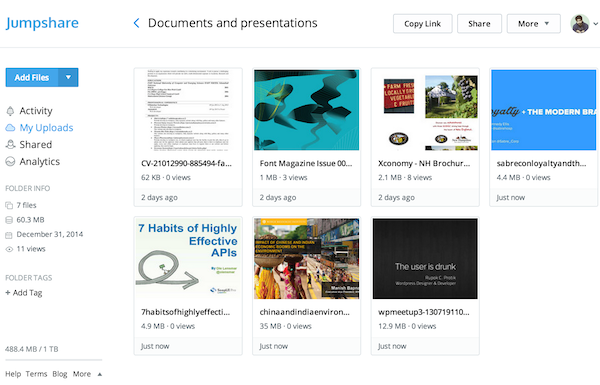This screenshot has height=385, width=600.
Task: Click file name wpmeetup3-130719110...
Action: point(424,312)
